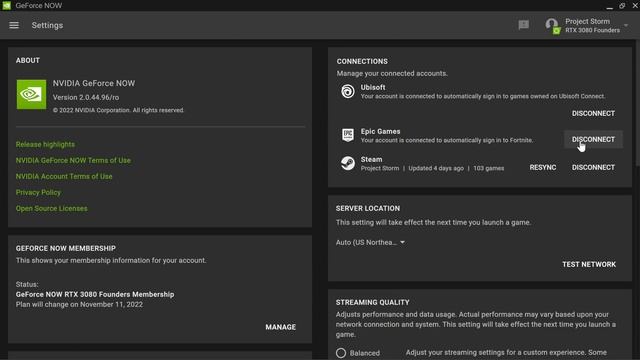Image resolution: width=640 pixels, height=360 pixels.
Task: Click the Project Storm profile avatar
Action: pyautogui.click(x=552, y=25)
